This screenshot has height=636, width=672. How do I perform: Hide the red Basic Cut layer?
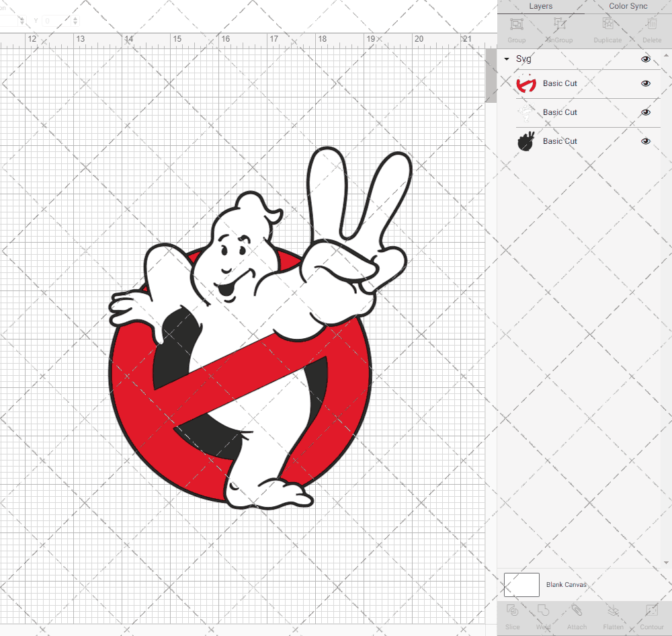coord(645,83)
